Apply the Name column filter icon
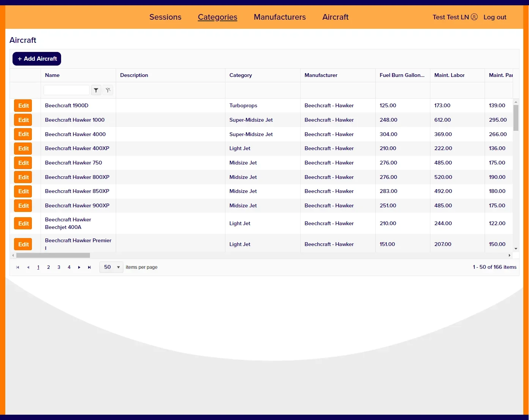Image resolution: width=529 pixels, height=420 pixels. point(96,90)
